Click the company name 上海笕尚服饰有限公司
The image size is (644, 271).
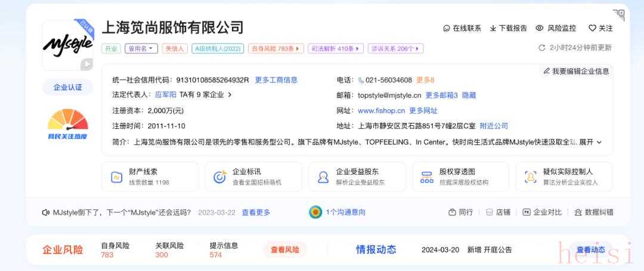point(172,27)
